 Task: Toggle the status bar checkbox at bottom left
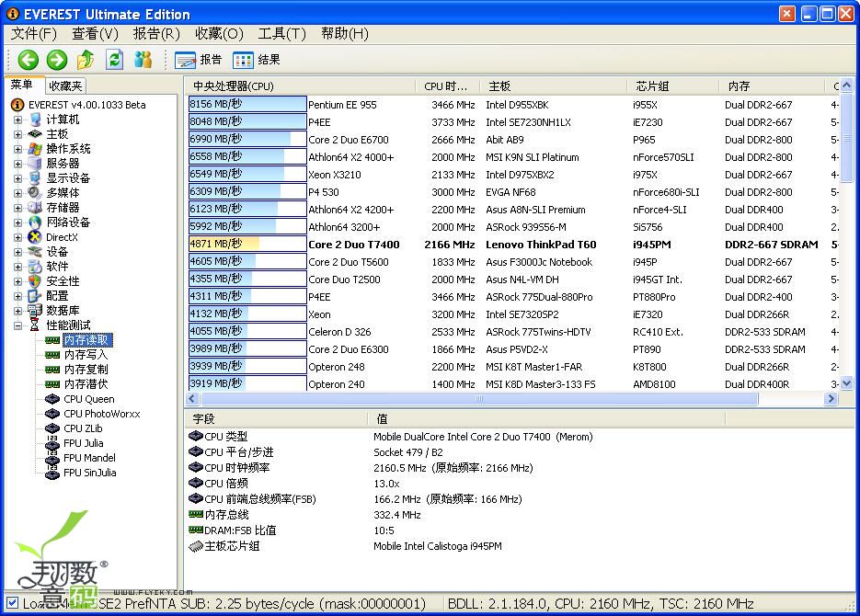pos(12,603)
